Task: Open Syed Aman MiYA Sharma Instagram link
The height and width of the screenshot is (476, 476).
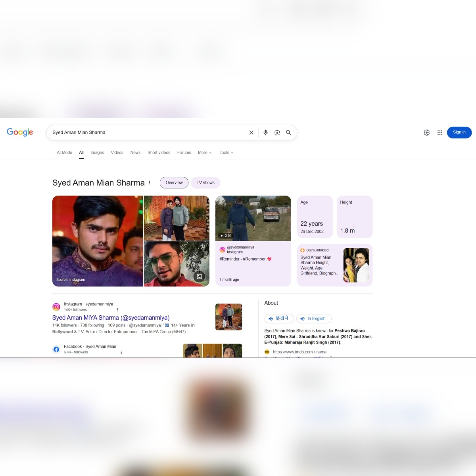Action: coord(111,318)
